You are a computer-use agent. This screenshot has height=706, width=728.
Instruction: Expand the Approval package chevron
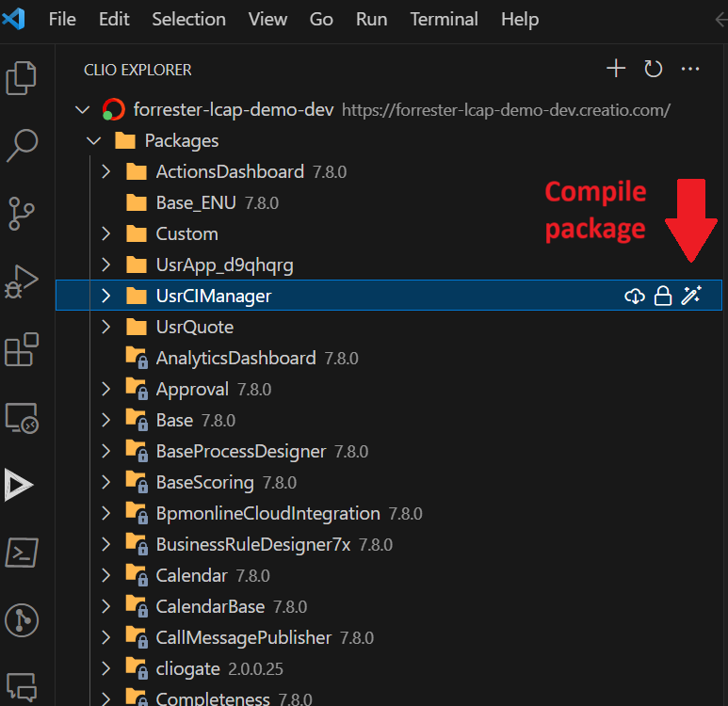[105, 389]
